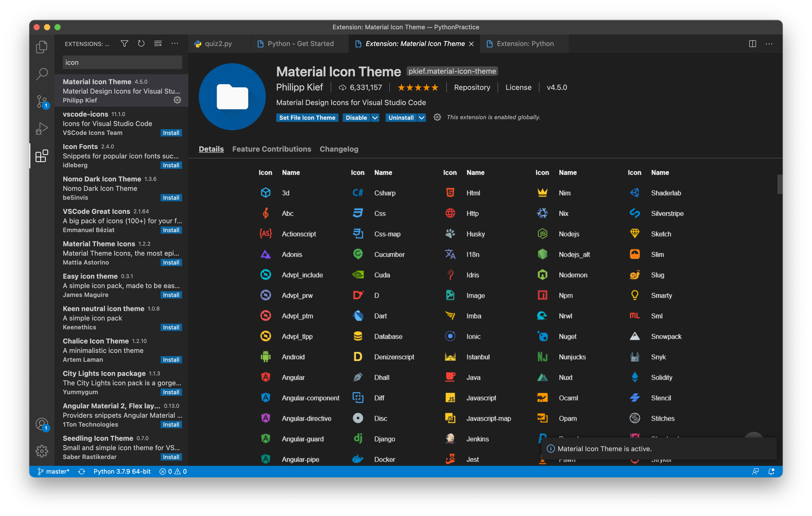
Task: Install Nomo Dark Icon Theme
Action: click(171, 198)
